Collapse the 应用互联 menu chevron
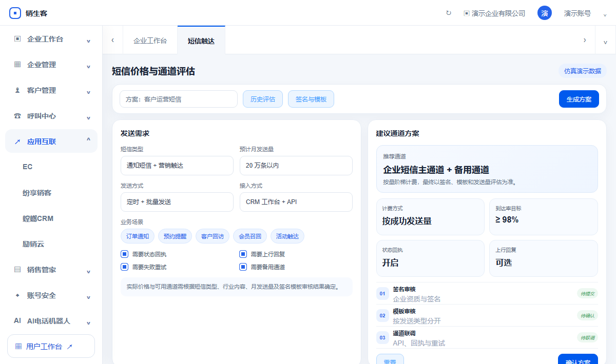This screenshot has width=616, height=364. [x=88, y=140]
